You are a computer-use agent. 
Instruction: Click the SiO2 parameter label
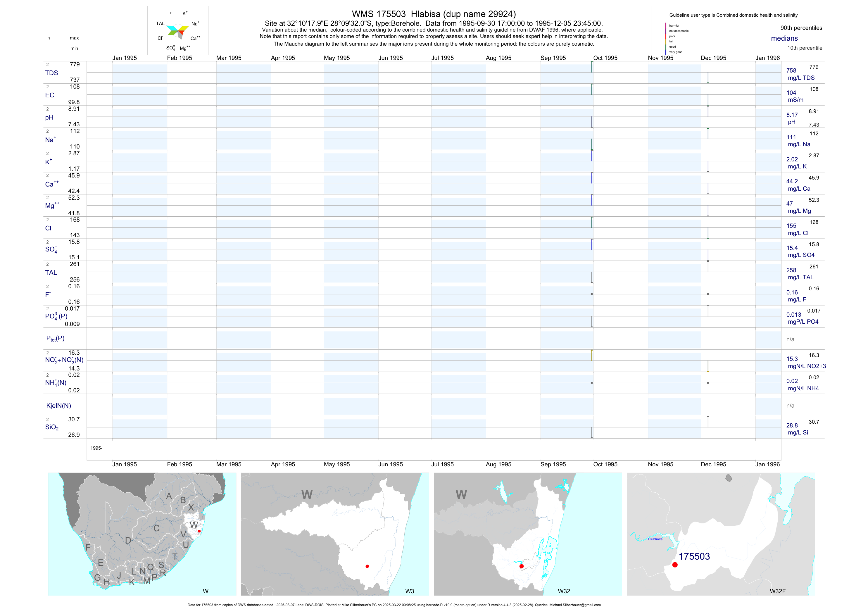pos(52,427)
